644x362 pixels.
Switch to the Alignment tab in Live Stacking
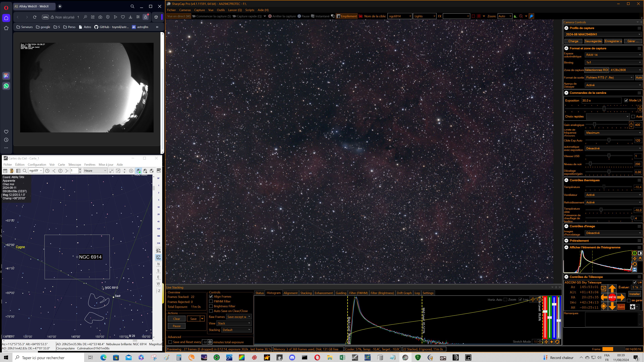[290, 293]
